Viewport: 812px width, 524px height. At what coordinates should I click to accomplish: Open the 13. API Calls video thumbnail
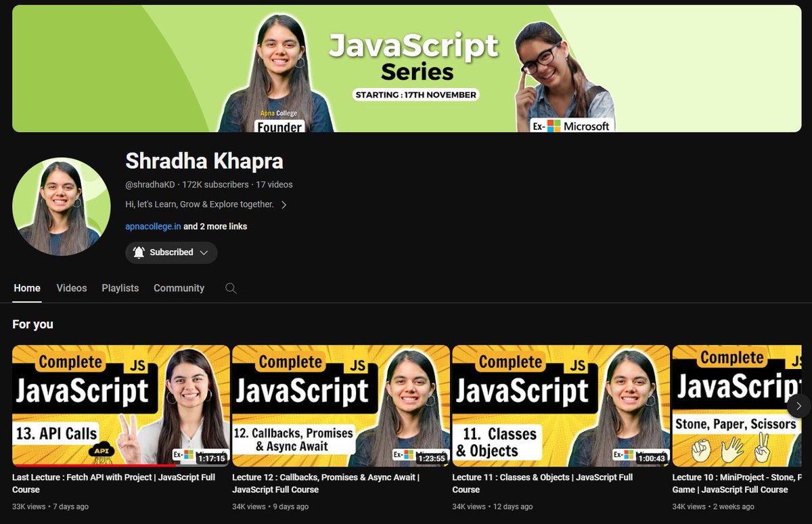(121, 406)
